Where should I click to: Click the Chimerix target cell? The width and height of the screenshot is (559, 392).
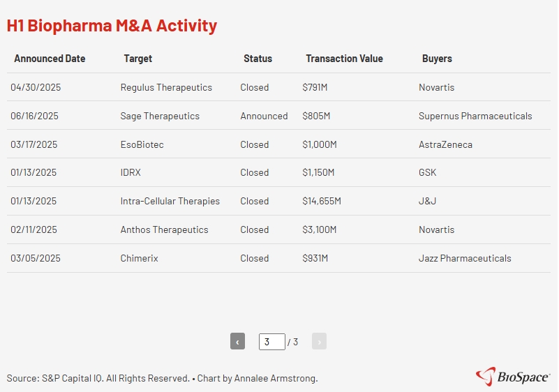coord(139,259)
